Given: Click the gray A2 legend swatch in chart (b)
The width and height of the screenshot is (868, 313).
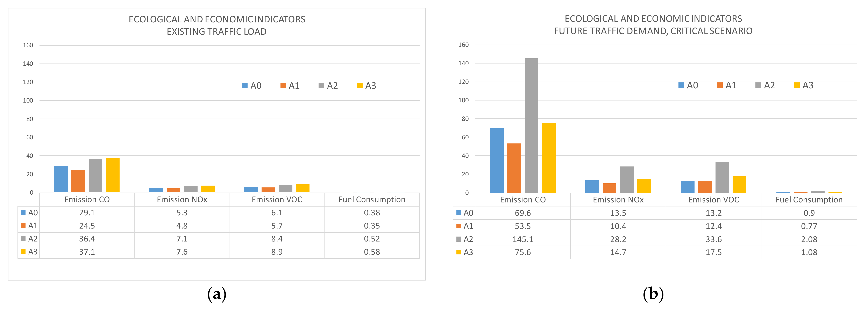Looking at the screenshot, I should [758, 85].
